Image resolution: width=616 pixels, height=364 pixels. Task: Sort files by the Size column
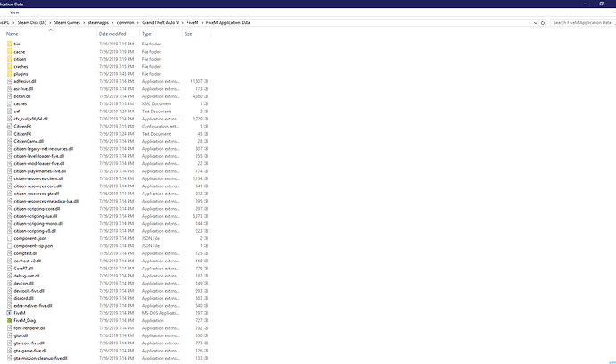(x=188, y=33)
